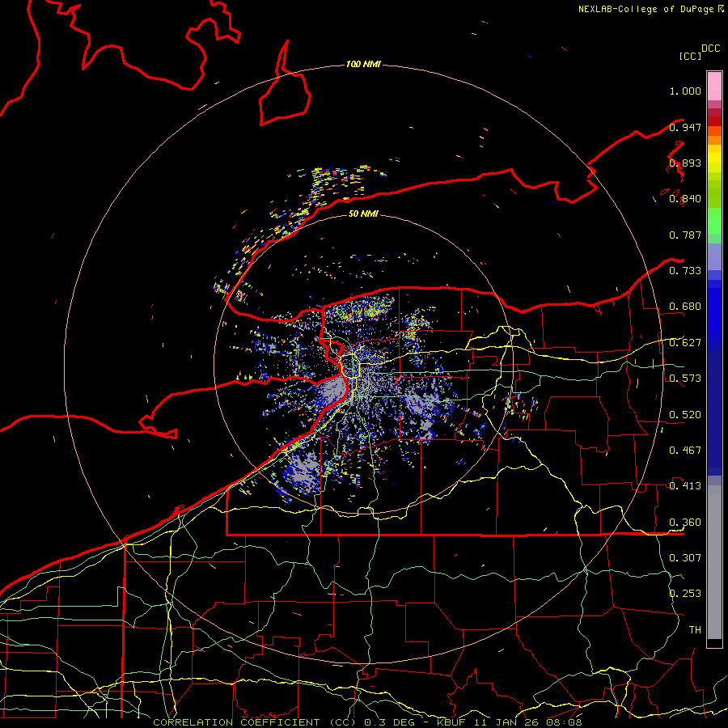Select the 0.893 scale value

[685, 163]
